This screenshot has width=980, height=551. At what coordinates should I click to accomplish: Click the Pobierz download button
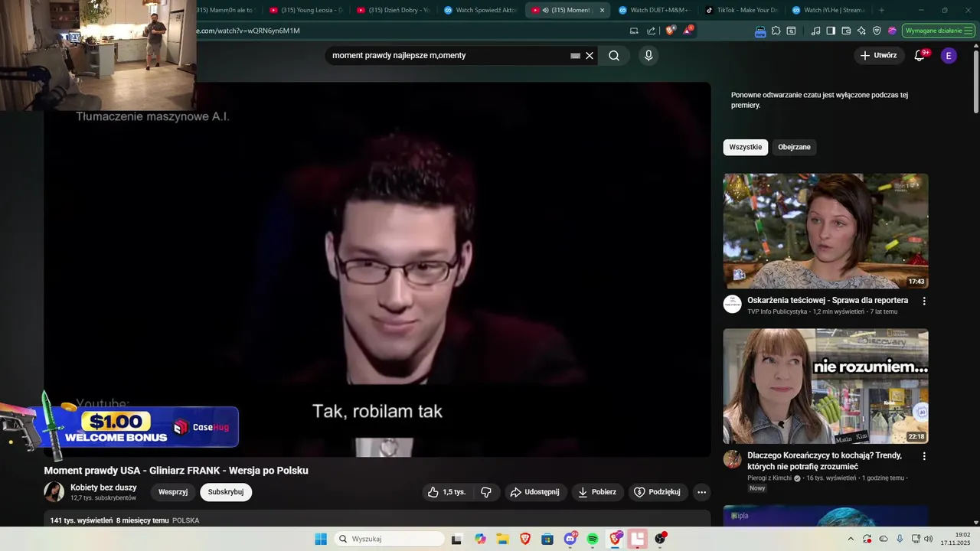596,492
